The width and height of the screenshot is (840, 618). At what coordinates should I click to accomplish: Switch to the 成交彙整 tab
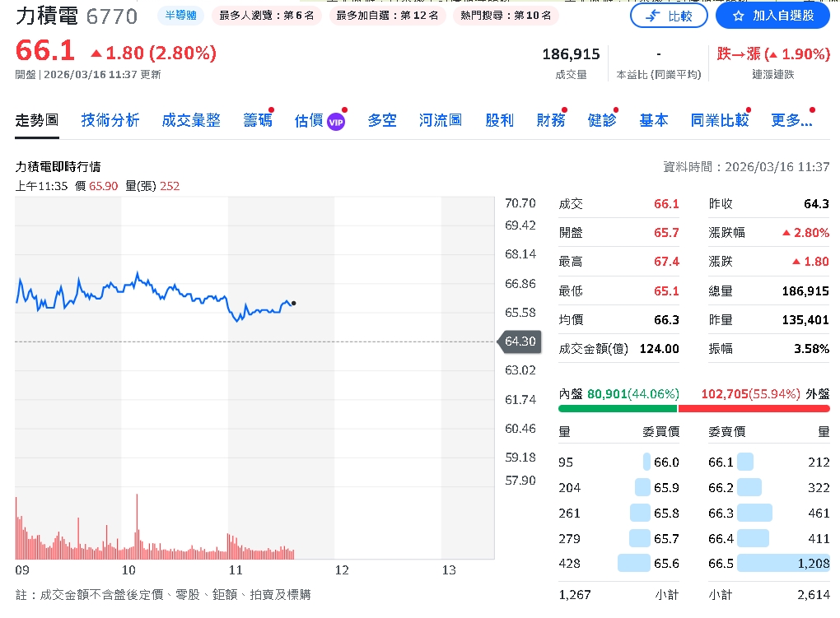[191, 120]
